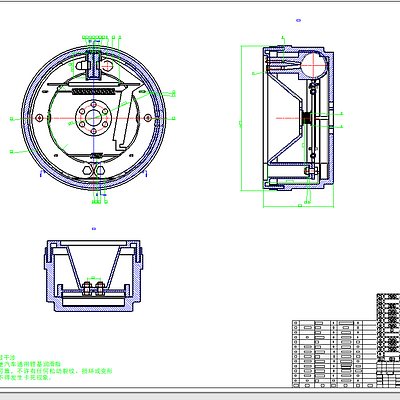Click note line '不许有任何松动裂纹、损坏或变形'
Screen dimensions: 400x400
(x=64, y=371)
